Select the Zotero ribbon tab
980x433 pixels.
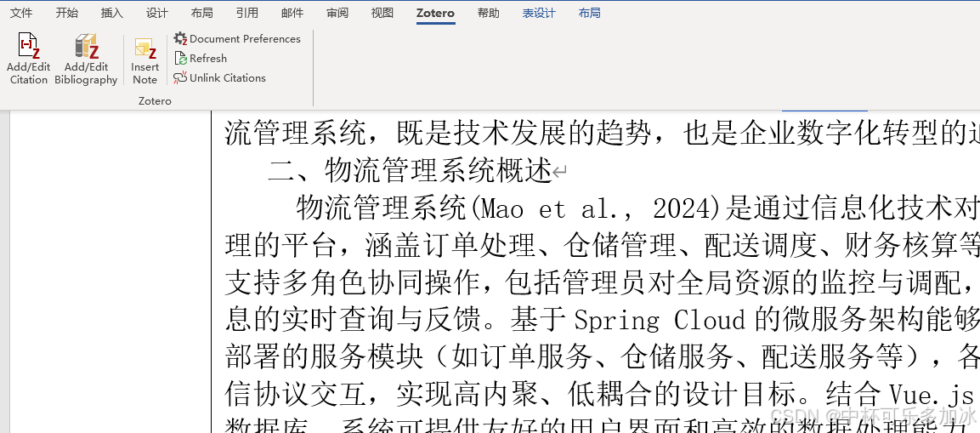tap(436, 13)
